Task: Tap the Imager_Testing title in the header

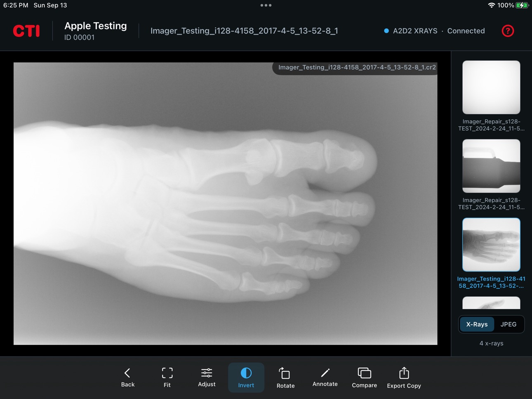Action: point(244,31)
